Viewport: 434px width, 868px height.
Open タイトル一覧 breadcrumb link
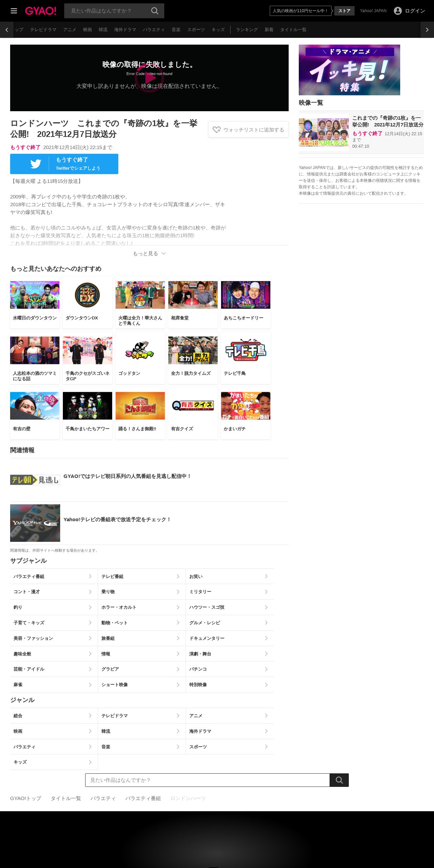(66, 798)
